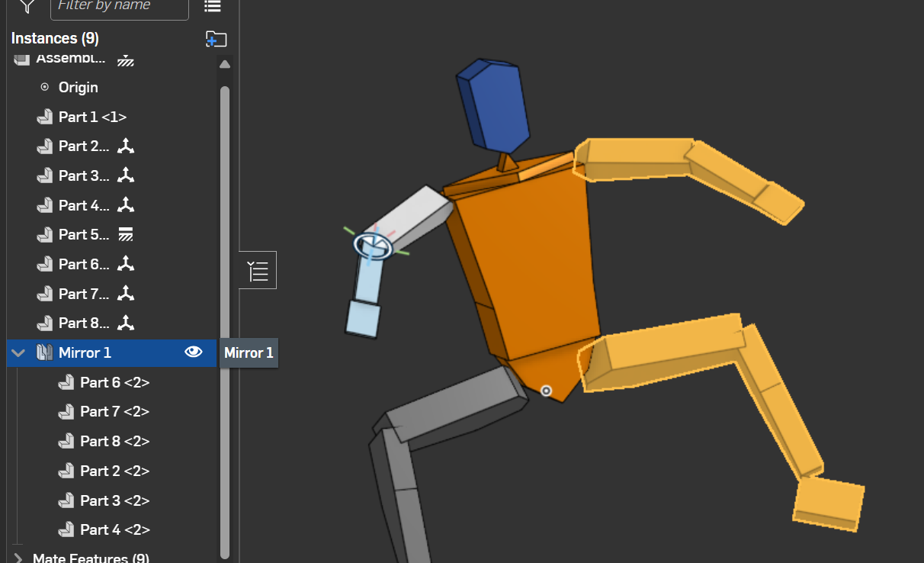
Task: Click the Mirror 1 feature icon
Action: [43, 352]
